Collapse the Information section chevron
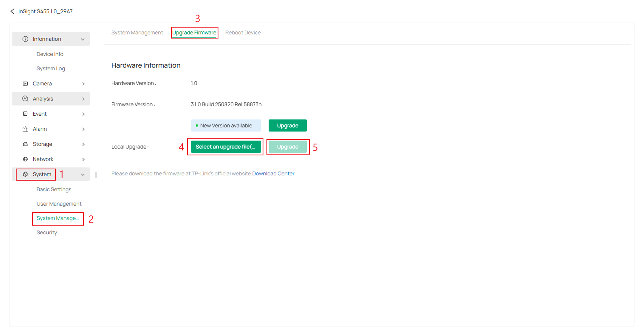 pyautogui.click(x=83, y=39)
